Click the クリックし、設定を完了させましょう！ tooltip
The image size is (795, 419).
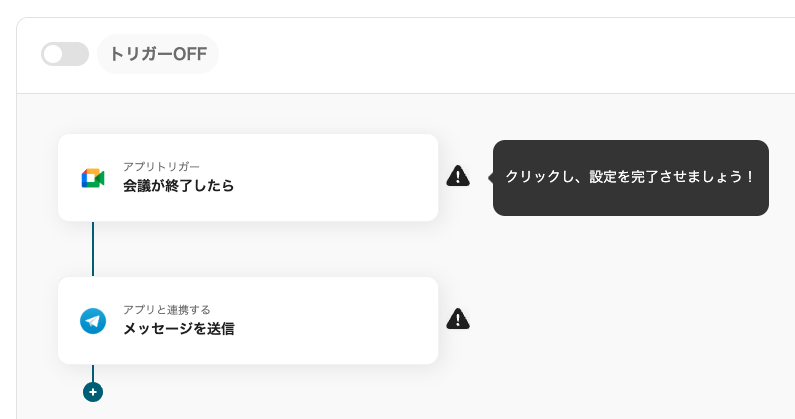coord(631,178)
